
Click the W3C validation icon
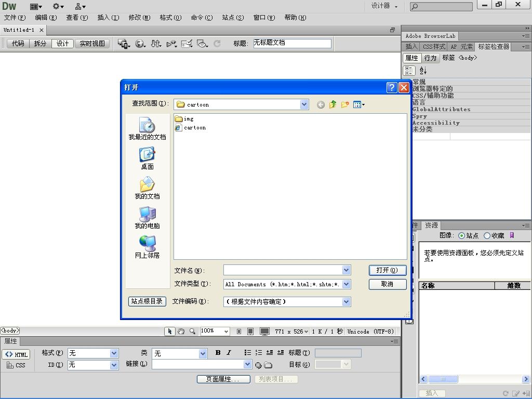coord(171,44)
